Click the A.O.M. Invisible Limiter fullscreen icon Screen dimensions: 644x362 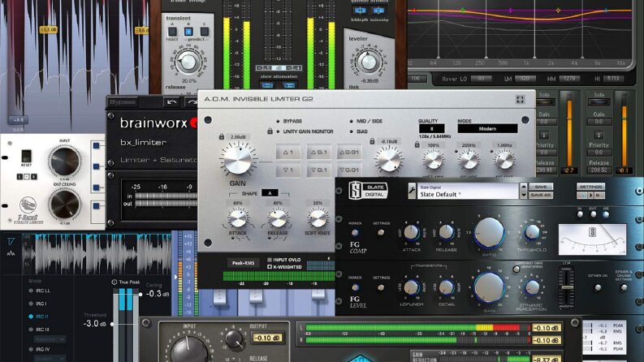click(x=520, y=99)
